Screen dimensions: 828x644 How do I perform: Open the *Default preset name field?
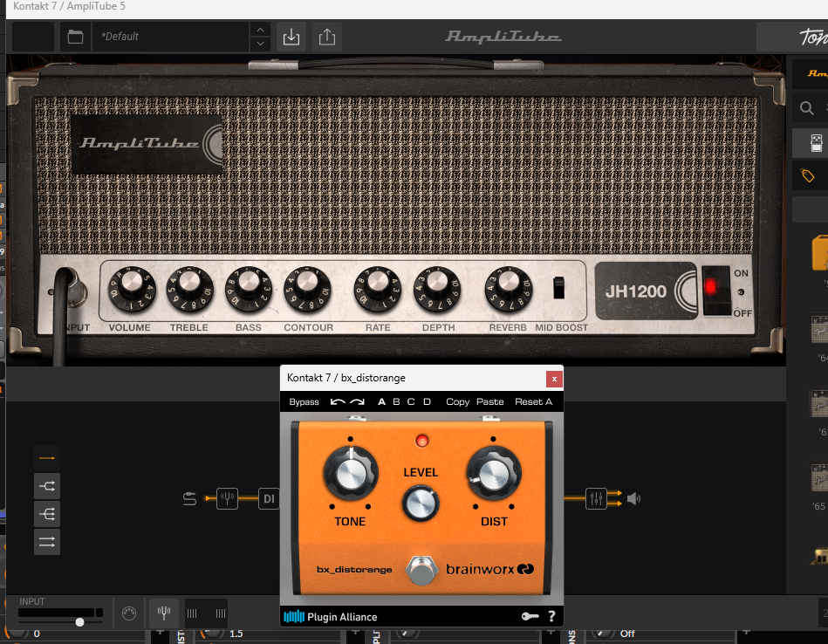coord(170,37)
